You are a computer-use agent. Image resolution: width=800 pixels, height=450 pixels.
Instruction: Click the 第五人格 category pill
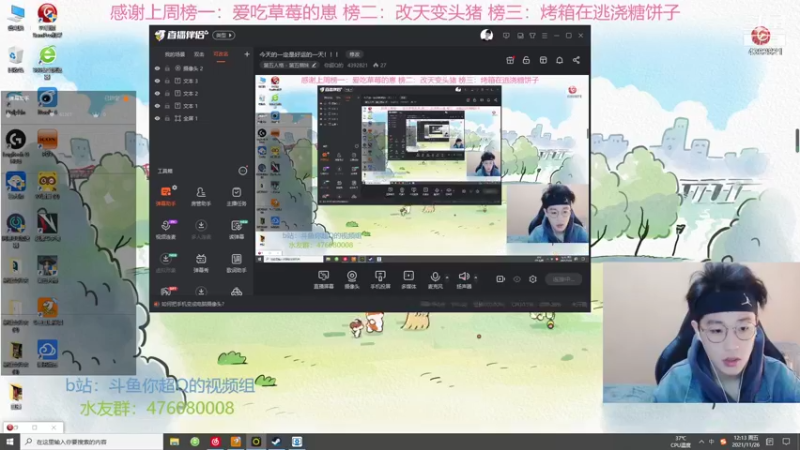click(289, 65)
